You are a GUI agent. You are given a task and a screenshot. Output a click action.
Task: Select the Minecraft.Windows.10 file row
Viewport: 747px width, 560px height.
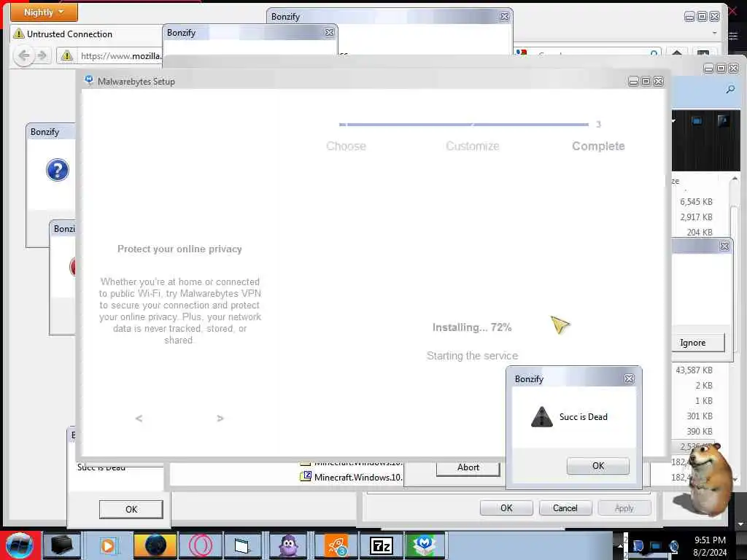352,477
